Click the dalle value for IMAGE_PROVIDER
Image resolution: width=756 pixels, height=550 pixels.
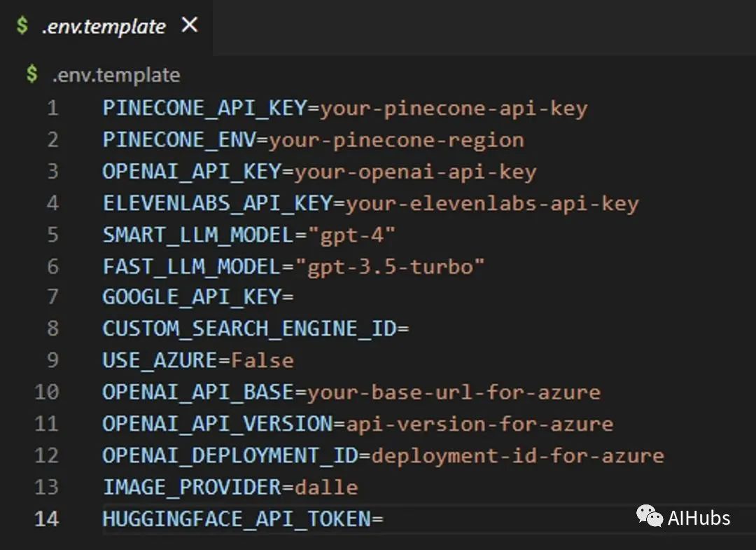coord(326,487)
